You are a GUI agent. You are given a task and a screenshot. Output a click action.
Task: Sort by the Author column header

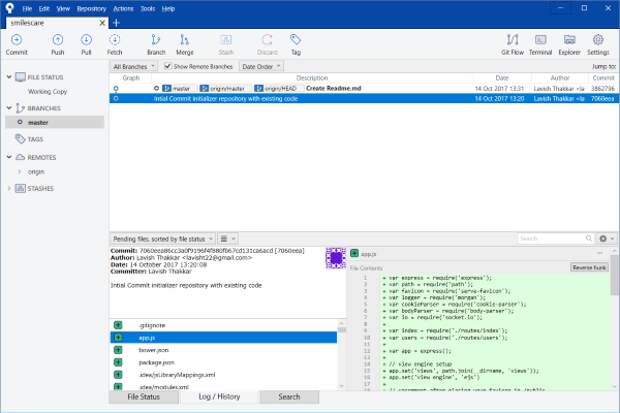coord(560,78)
